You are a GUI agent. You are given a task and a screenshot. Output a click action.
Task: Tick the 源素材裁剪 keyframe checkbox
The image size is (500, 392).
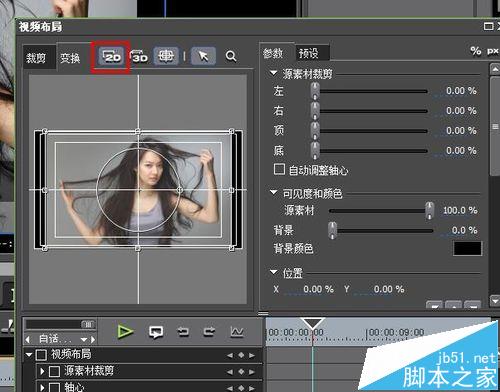[54, 371]
